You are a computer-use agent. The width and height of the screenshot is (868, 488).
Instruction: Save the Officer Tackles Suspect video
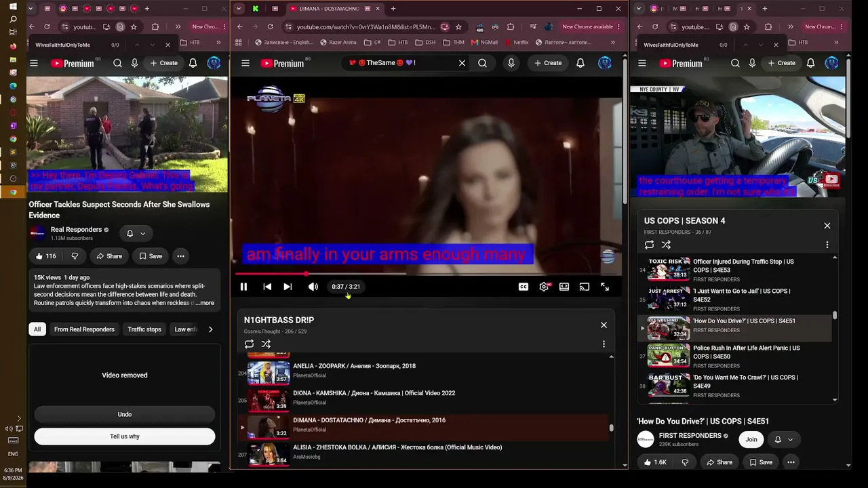click(151, 256)
